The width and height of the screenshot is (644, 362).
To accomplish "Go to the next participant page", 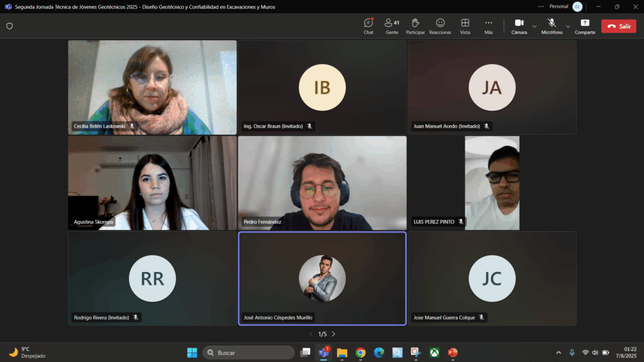I will 333,334.
